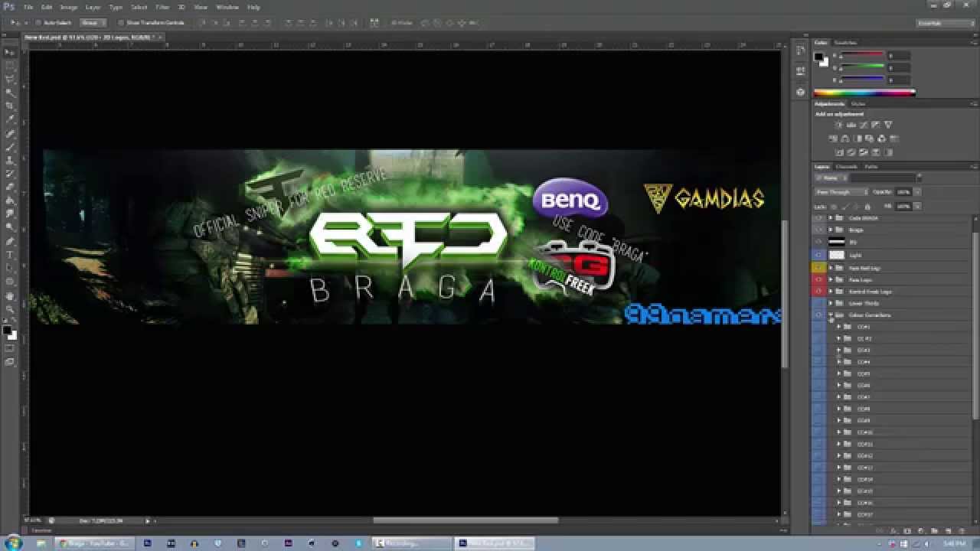Select the Rectangular Marquee tool
Image resolution: width=980 pixels, height=551 pixels.
point(10,65)
